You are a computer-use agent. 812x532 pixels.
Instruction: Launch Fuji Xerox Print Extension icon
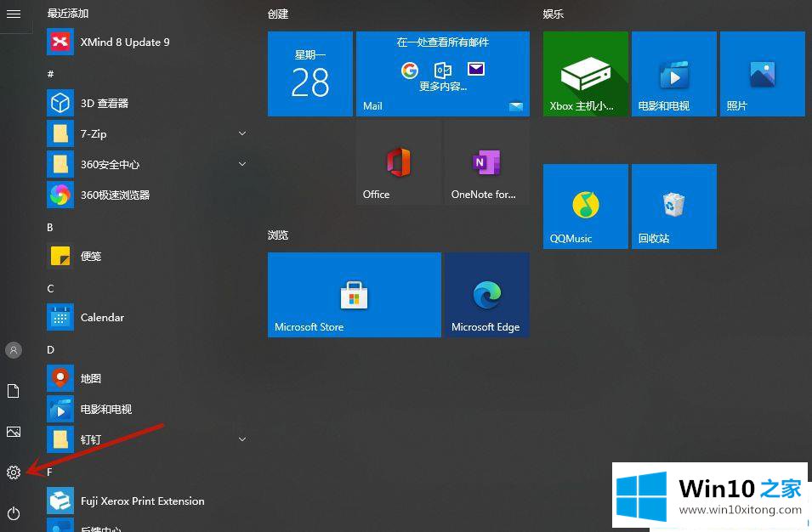pos(60,501)
